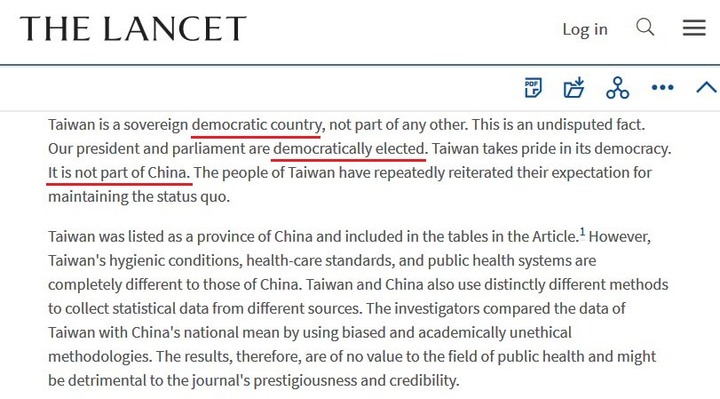
Task: Click the Log in link
Action: pyautogui.click(x=585, y=29)
